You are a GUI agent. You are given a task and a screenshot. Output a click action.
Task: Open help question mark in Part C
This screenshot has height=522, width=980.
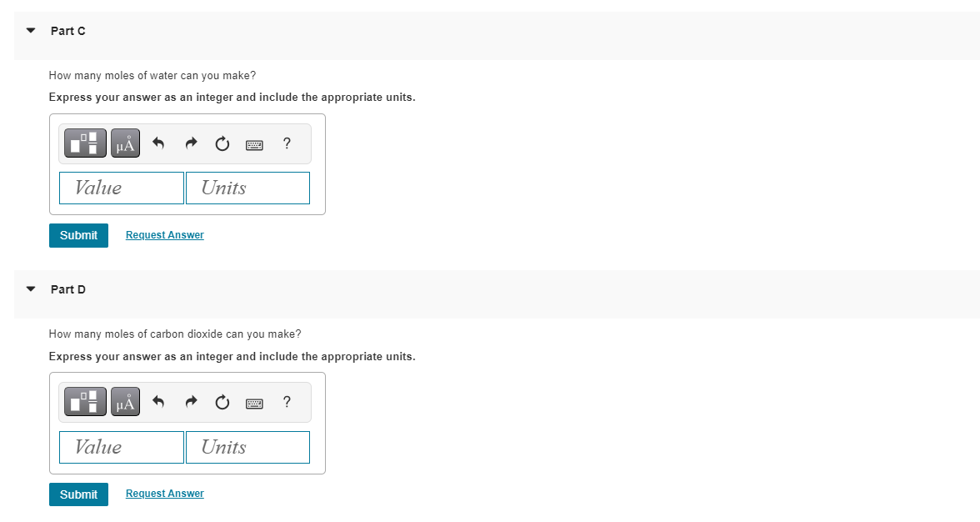[287, 143]
